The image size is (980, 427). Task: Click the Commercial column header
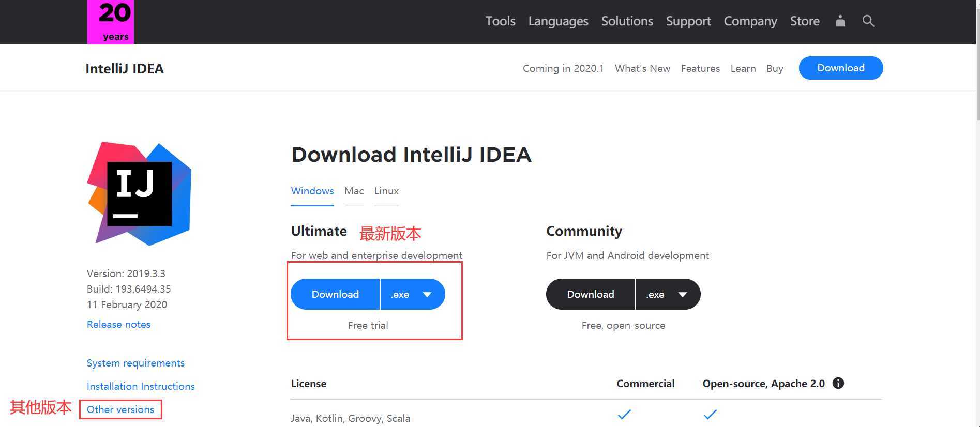(x=645, y=384)
